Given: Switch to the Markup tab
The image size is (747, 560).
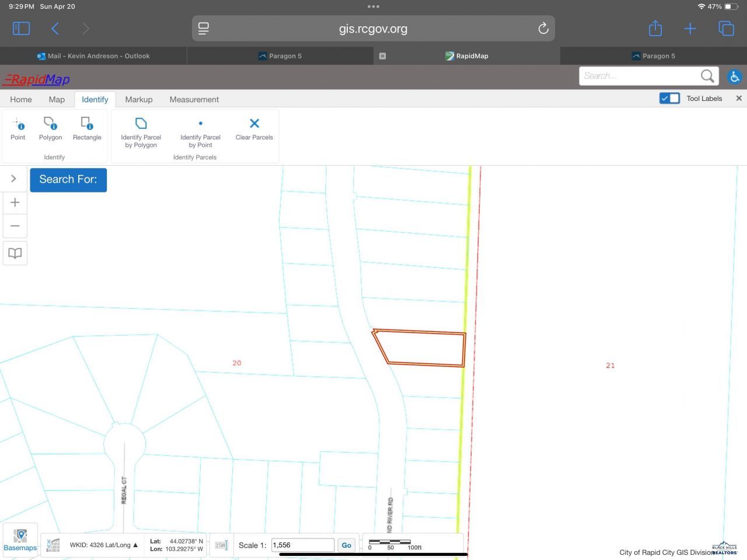Looking at the screenshot, I should [x=138, y=99].
